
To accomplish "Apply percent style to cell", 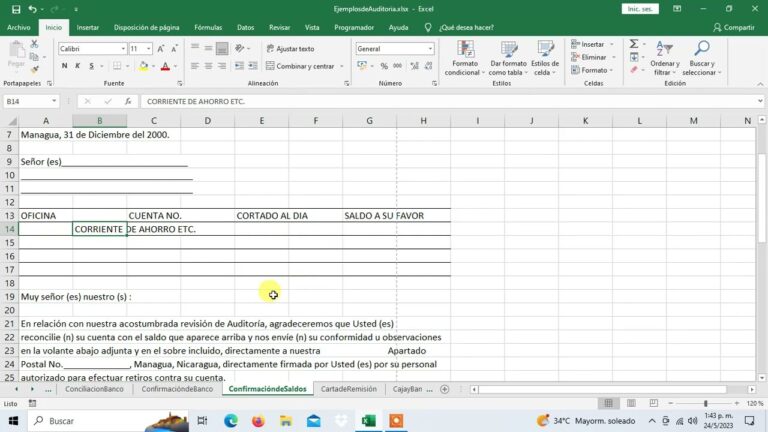I will click(384, 66).
